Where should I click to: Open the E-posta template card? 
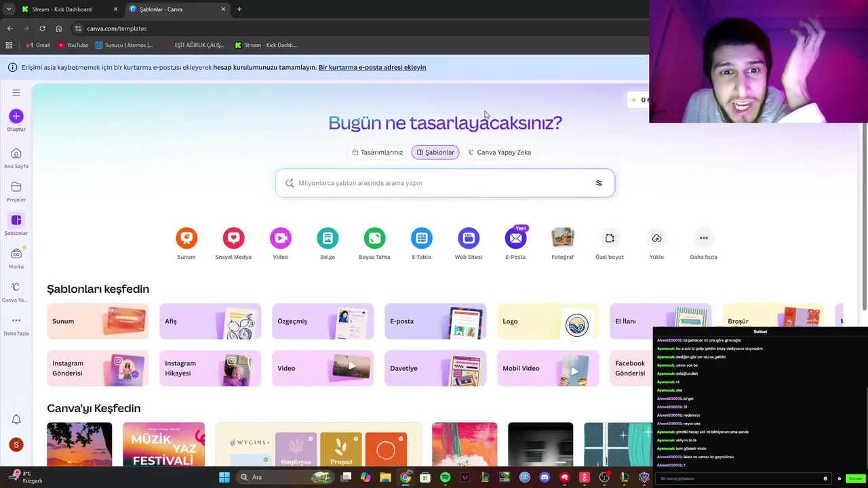coord(435,321)
